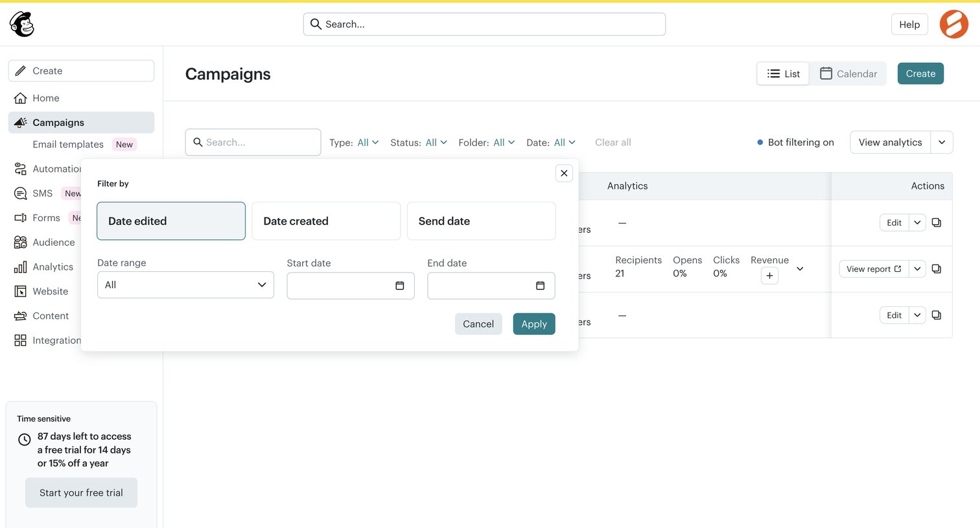Click the Analytics bar chart icon

click(x=21, y=267)
